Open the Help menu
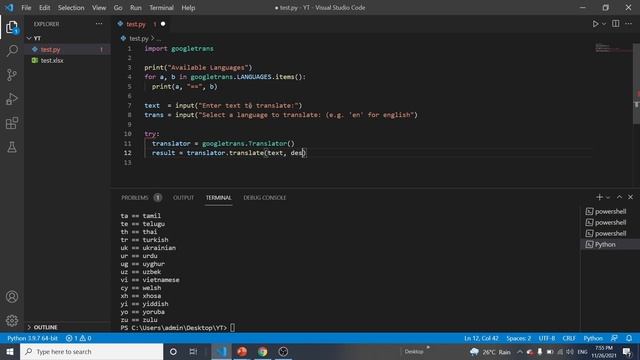This screenshot has height=360, width=640. click(188, 8)
